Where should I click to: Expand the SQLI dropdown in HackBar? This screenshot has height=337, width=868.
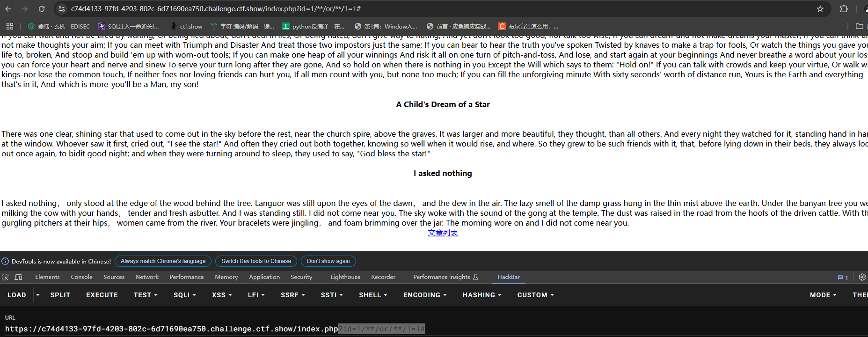click(184, 295)
